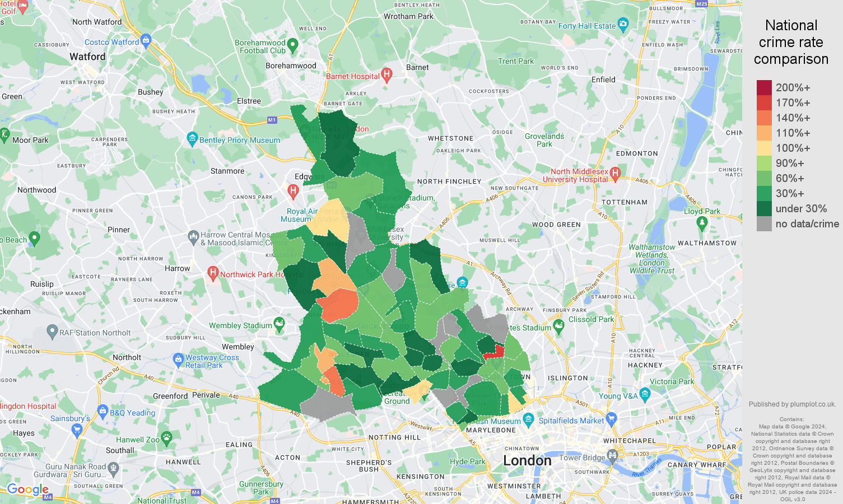Click the Trent Park label
843x504 pixels.
click(x=516, y=61)
